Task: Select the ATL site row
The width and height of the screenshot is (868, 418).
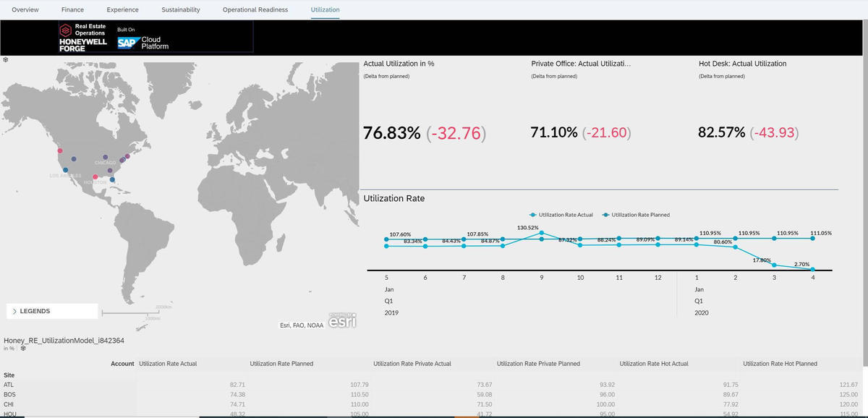Action: [9, 385]
